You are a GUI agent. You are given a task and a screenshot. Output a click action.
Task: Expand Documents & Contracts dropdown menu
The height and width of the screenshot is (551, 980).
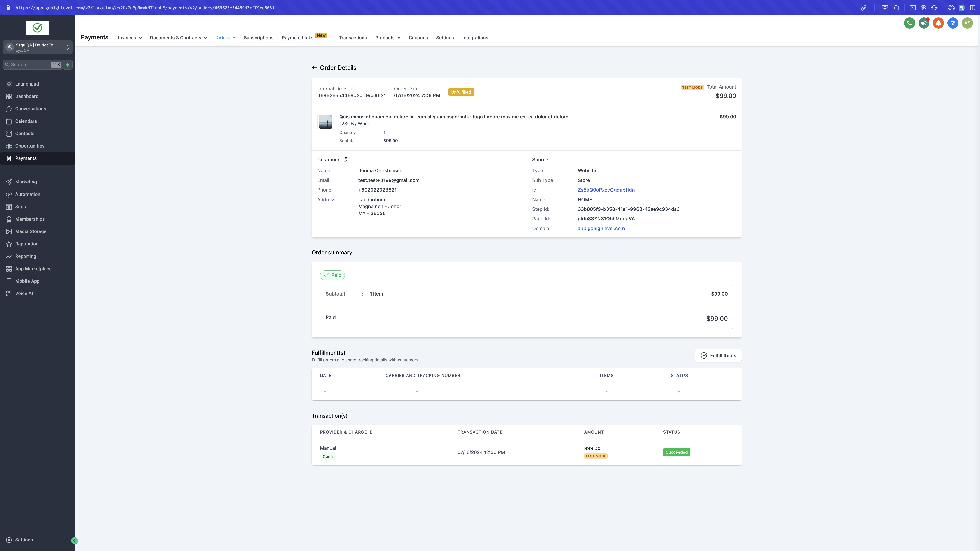click(178, 38)
